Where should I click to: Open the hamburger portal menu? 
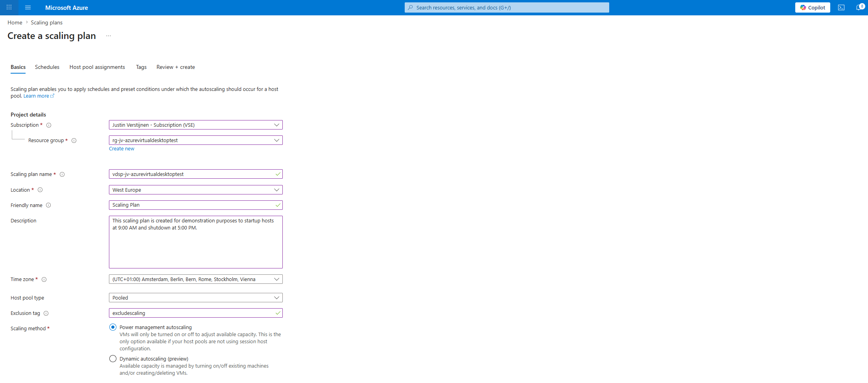pos(28,7)
